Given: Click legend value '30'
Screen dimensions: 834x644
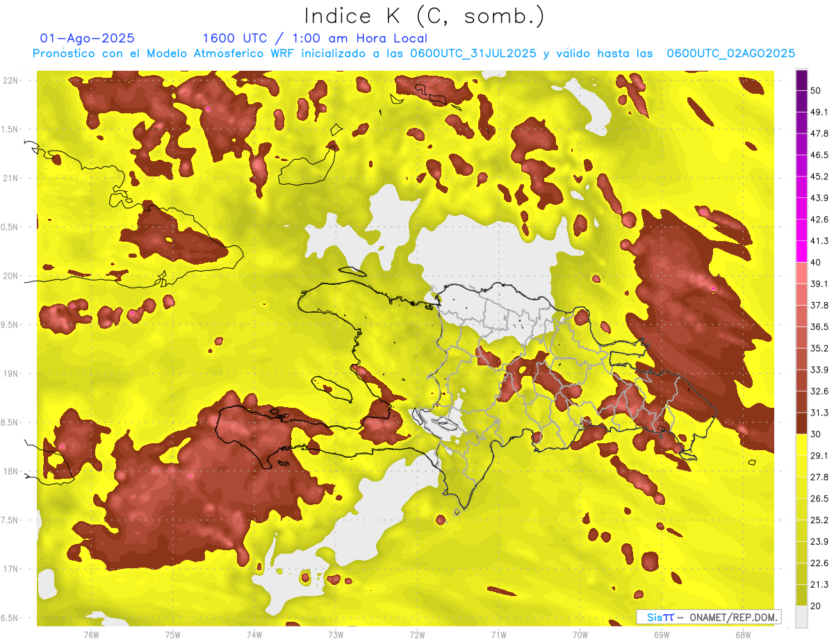Looking at the screenshot, I should (815, 434).
